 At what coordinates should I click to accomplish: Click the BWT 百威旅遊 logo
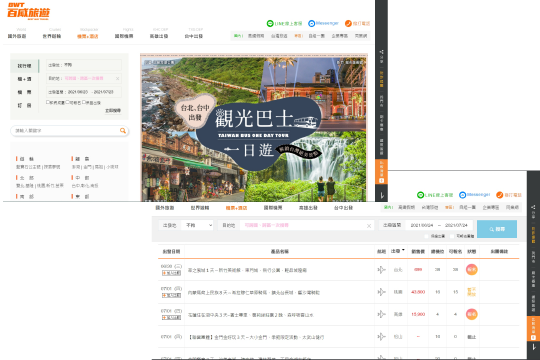point(29,11)
